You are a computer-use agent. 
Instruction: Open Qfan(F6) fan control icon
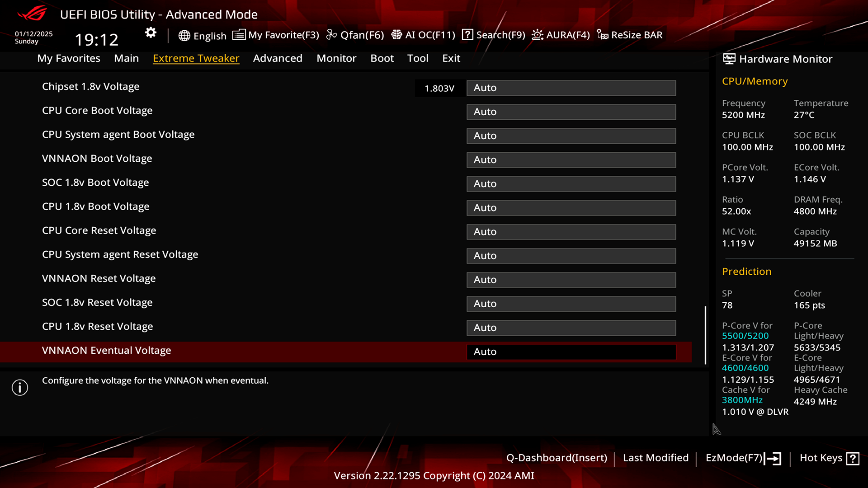[331, 35]
